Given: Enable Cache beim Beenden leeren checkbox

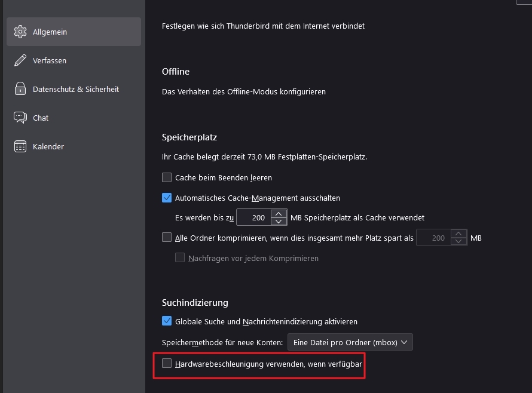Looking at the screenshot, I should [167, 177].
